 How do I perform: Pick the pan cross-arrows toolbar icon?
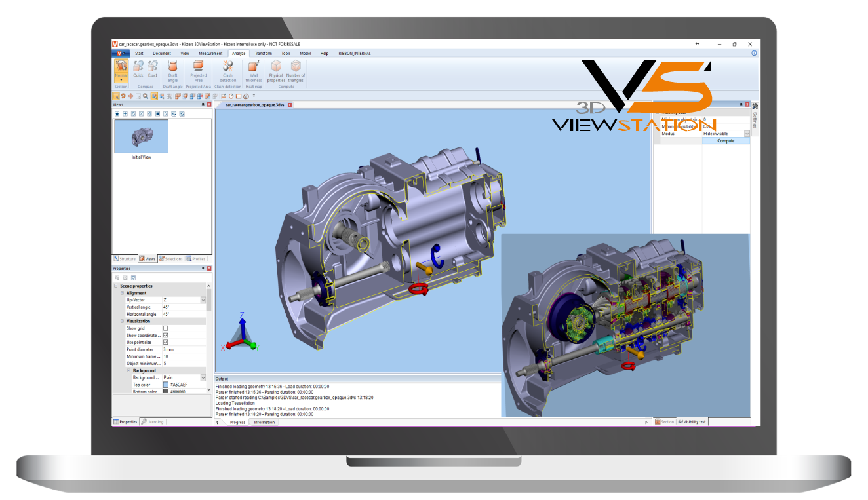coord(130,96)
